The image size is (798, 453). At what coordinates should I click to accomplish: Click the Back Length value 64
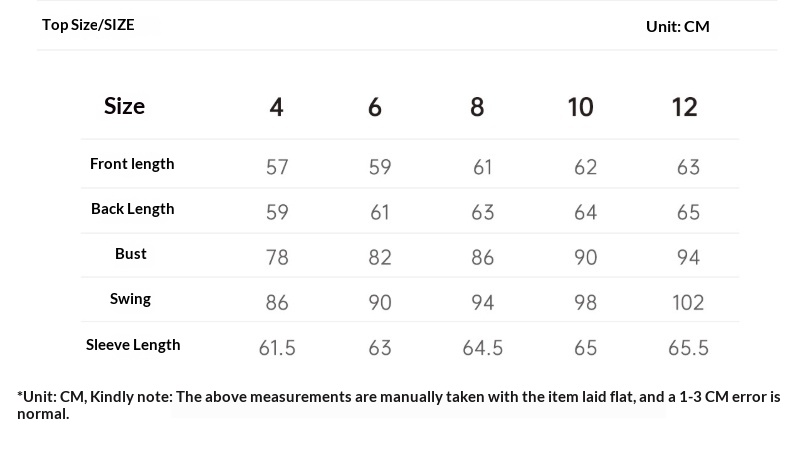(585, 212)
